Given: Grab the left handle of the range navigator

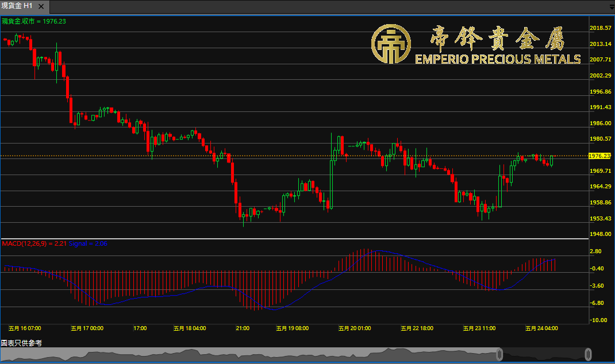Looking at the screenshot, I should pos(499,354).
